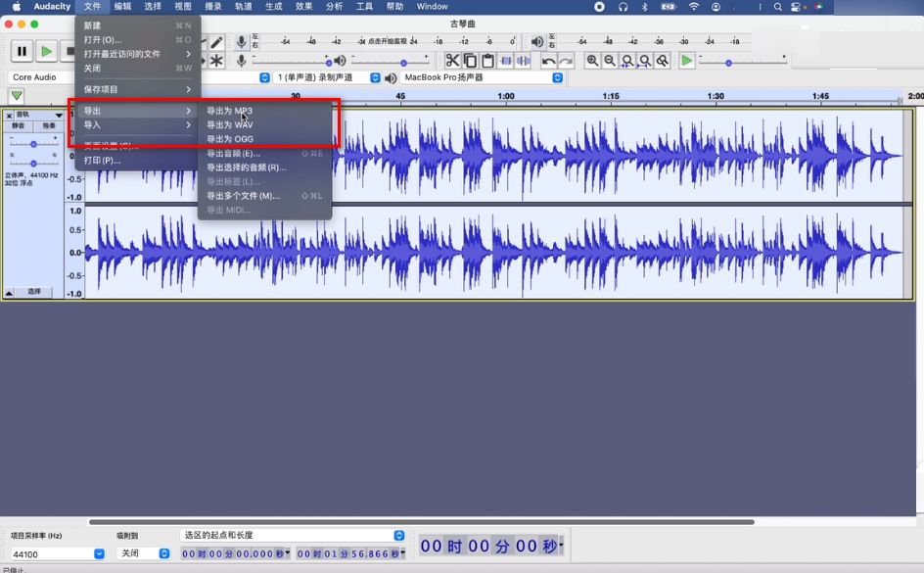Open the 吸附到 snap-to dropdown showing 关闭
924x573 pixels.
pyautogui.click(x=143, y=553)
